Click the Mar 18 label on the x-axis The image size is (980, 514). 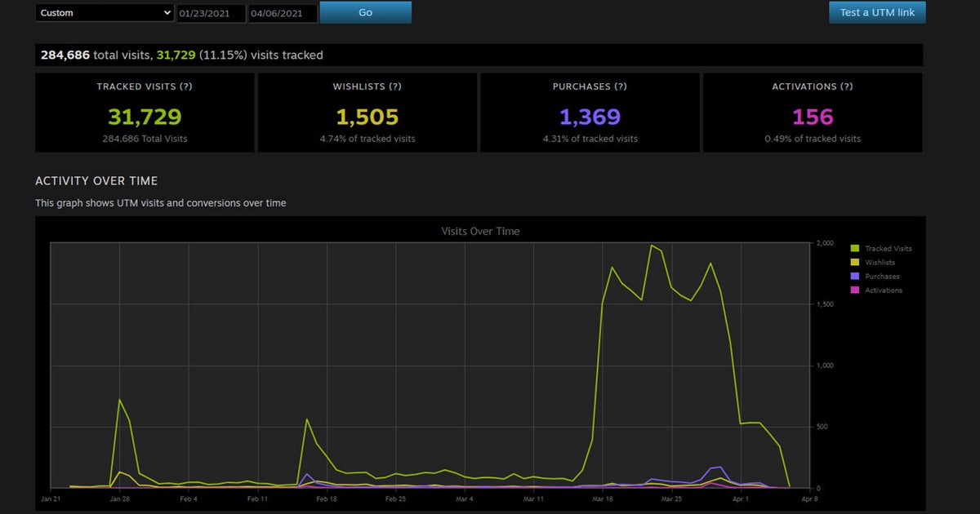pyautogui.click(x=604, y=498)
